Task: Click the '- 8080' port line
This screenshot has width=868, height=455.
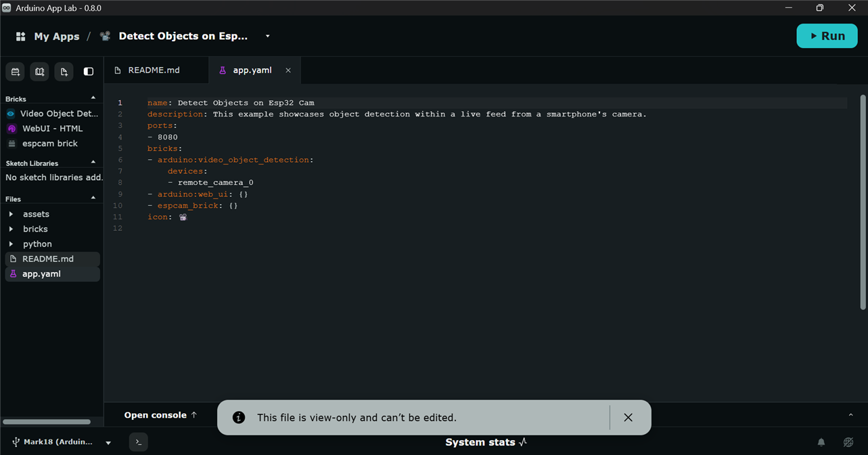Action: tap(162, 137)
